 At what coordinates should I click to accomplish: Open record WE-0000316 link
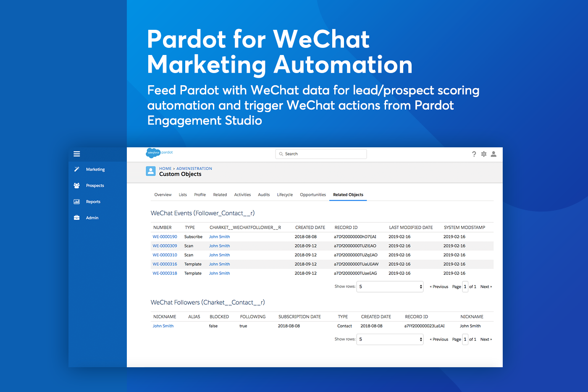165,264
